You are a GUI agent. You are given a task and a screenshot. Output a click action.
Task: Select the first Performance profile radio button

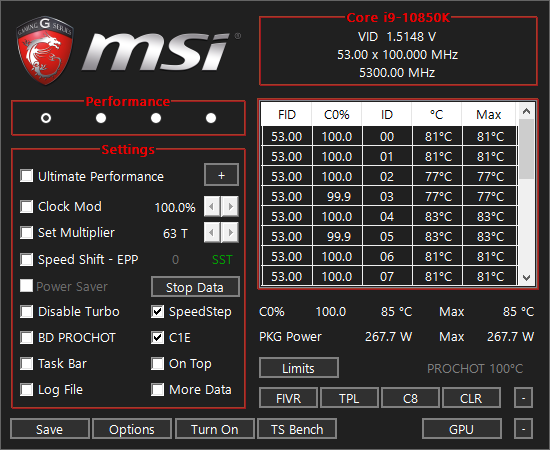46,118
